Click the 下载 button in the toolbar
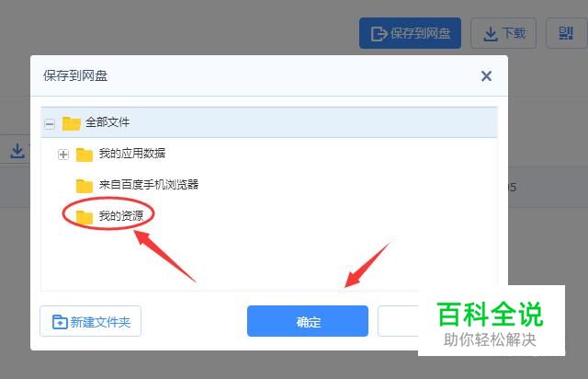The height and width of the screenshot is (379, 588). [x=503, y=33]
